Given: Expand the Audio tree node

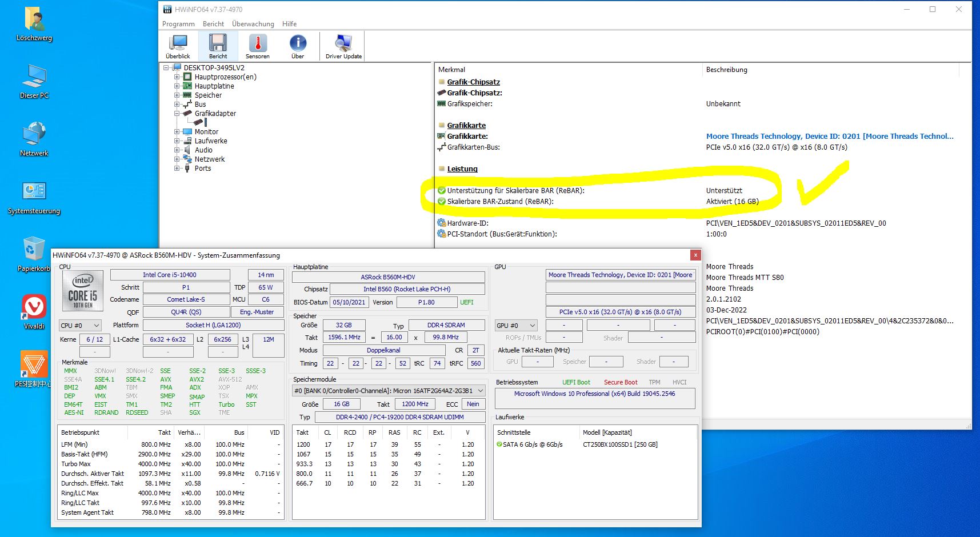Looking at the screenshot, I should point(177,150).
